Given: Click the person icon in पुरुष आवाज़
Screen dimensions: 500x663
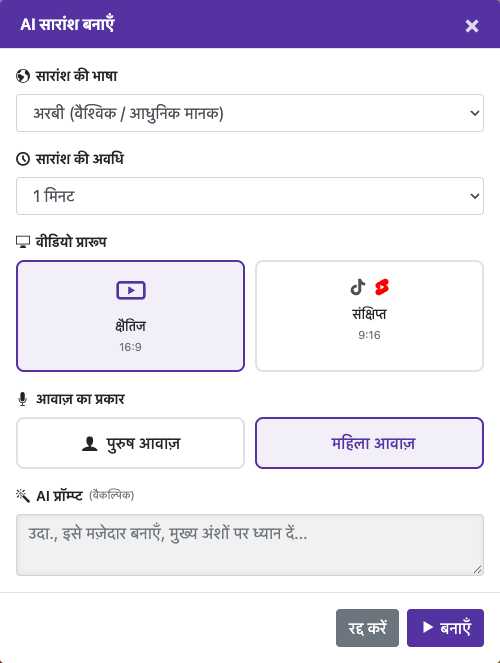Looking at the screenshot, I should (x=90, y=444).
